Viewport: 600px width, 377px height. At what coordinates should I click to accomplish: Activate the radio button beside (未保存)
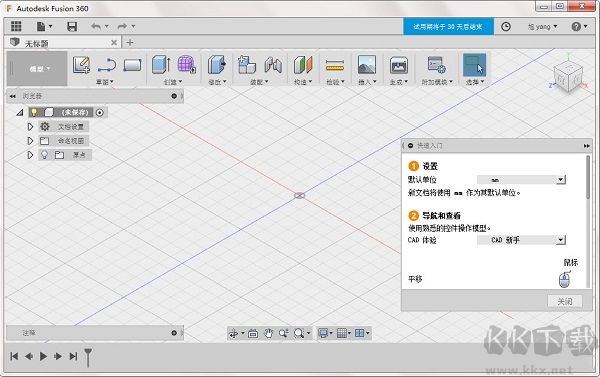tap(100, 113)
